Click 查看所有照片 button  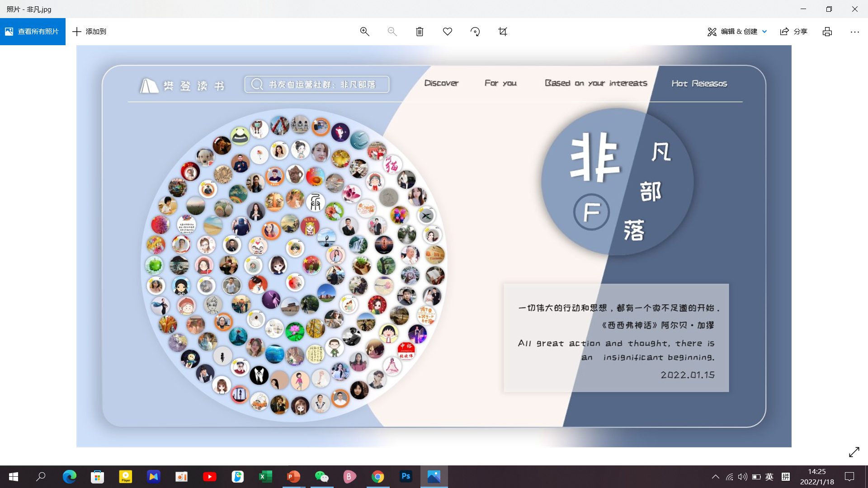33,32
